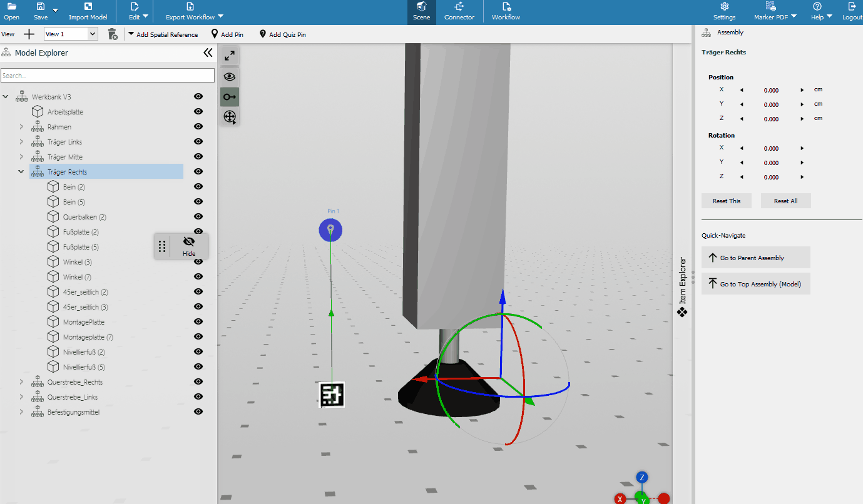Toggle visibility of Querbalken (2)
Viewport: 863px width, 504px height.
click(x=198, y=216)
